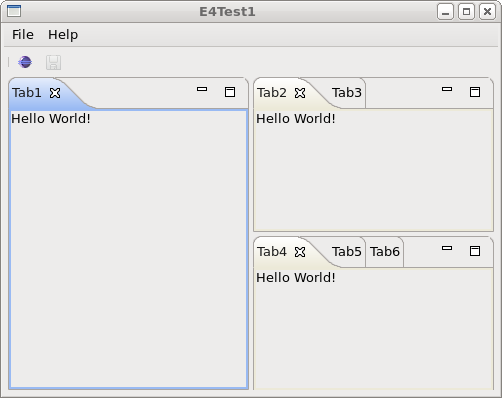Image resolution: width=502 pixels, height=398 pixels.
Task: Click Hello World! text in Tab1
Action: coord(51,119)
